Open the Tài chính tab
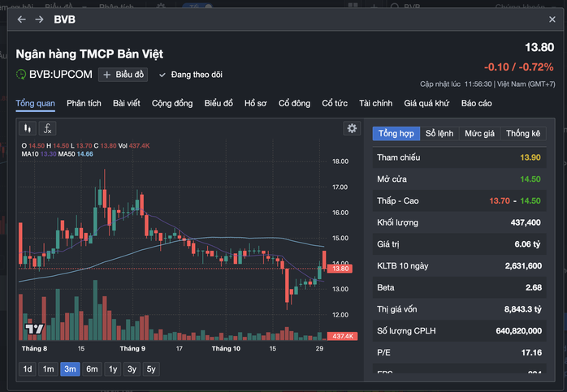The image size is (567, 392). coord(376,103)
